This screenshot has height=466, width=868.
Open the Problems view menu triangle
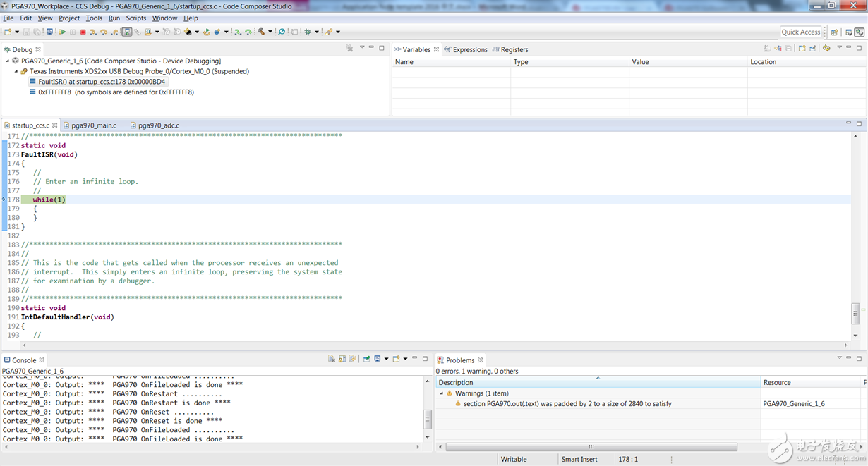click(x=840, y=358)
